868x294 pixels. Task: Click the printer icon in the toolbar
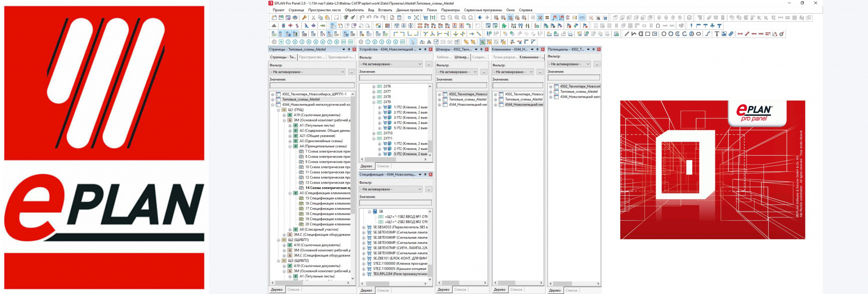point(295,18)
